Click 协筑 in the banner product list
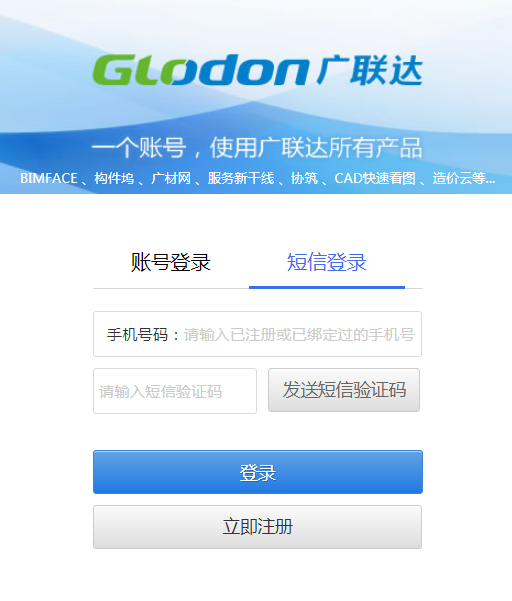The width and height of the screenshot is (512, 601). (304, 178)
